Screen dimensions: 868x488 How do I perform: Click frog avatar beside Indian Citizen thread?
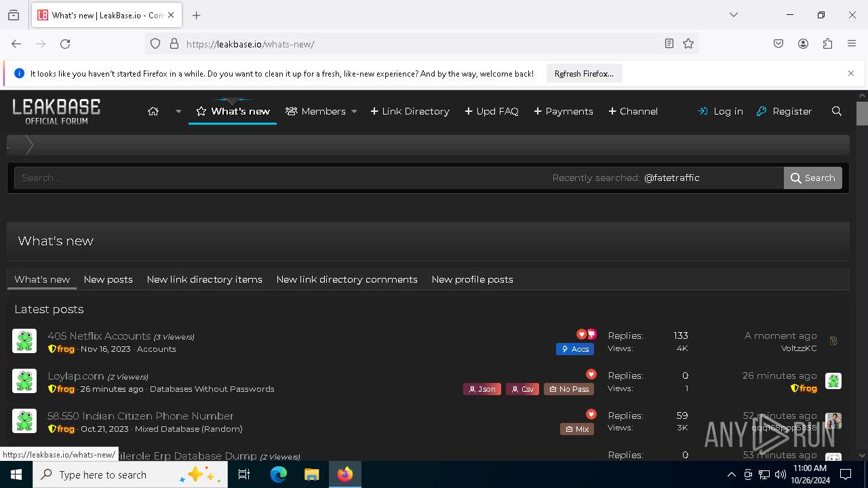(24, 421)
